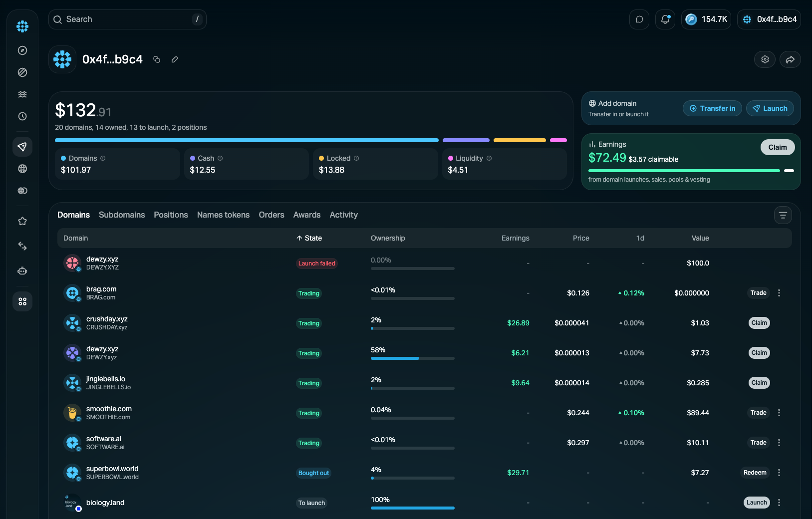
Task: Open the clock history icon in sidebar
Action: 22,116
